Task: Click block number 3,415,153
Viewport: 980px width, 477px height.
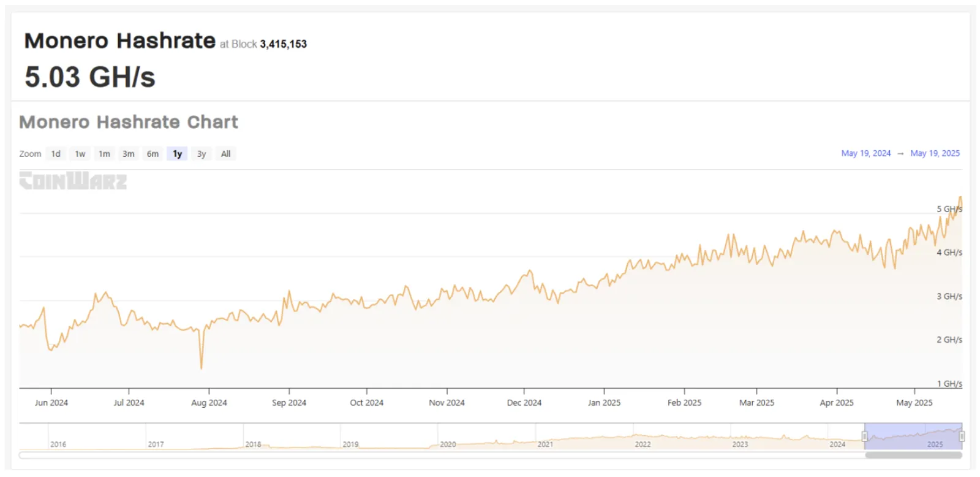Action: pyautogui.click(x=283, y=44)
